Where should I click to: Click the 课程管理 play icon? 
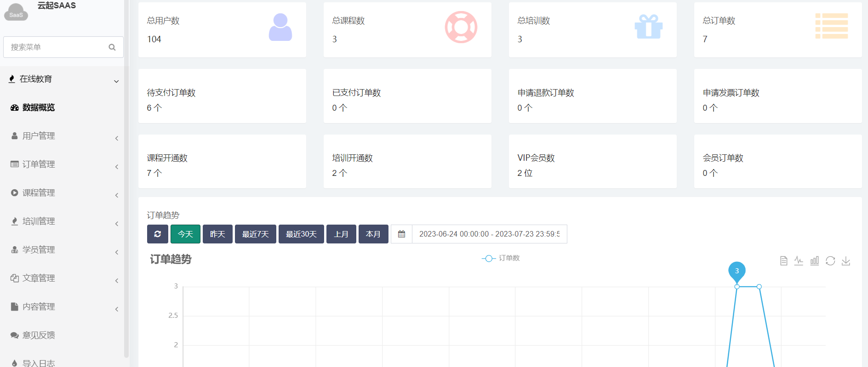15,193
